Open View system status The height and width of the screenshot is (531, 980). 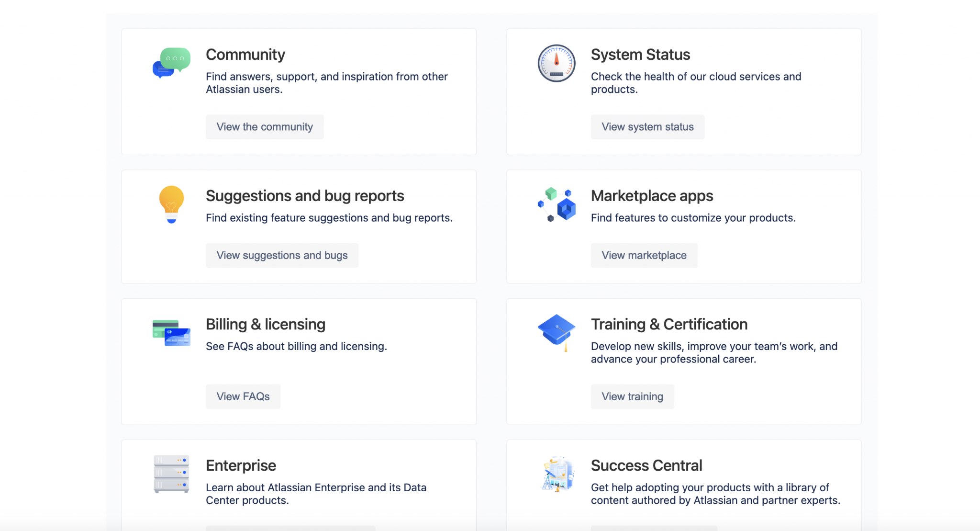(647, 126)
